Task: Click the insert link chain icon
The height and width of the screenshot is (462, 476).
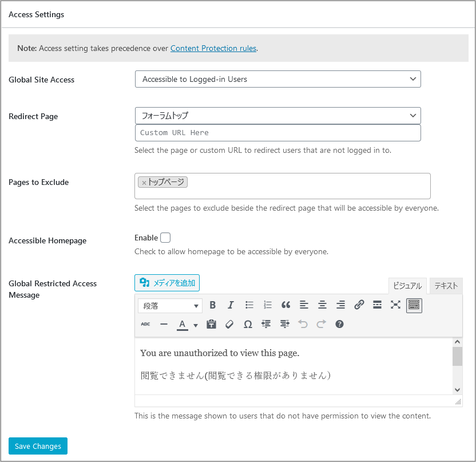Action: click(359, 305)
